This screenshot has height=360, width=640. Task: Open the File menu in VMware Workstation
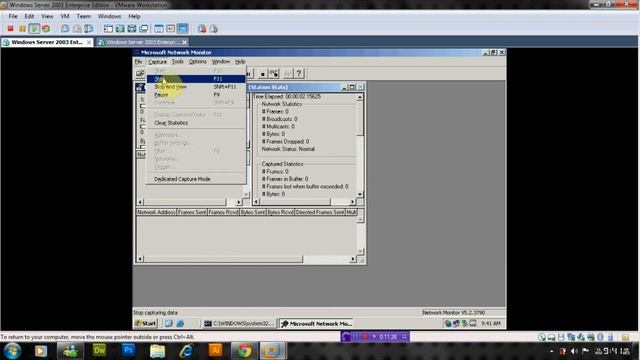coord(13,16)
